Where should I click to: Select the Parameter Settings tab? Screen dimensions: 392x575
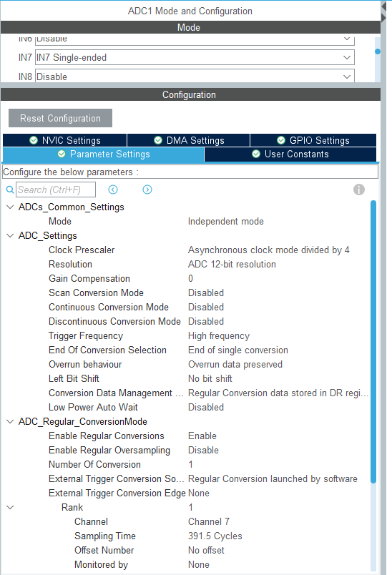click(x=104, y=154)
